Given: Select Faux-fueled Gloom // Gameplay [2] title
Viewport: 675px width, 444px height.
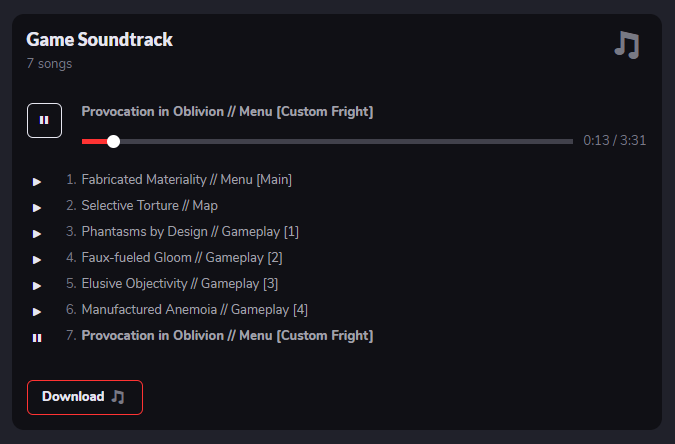Looking at the screenshot, I should (x=182, y=258).
